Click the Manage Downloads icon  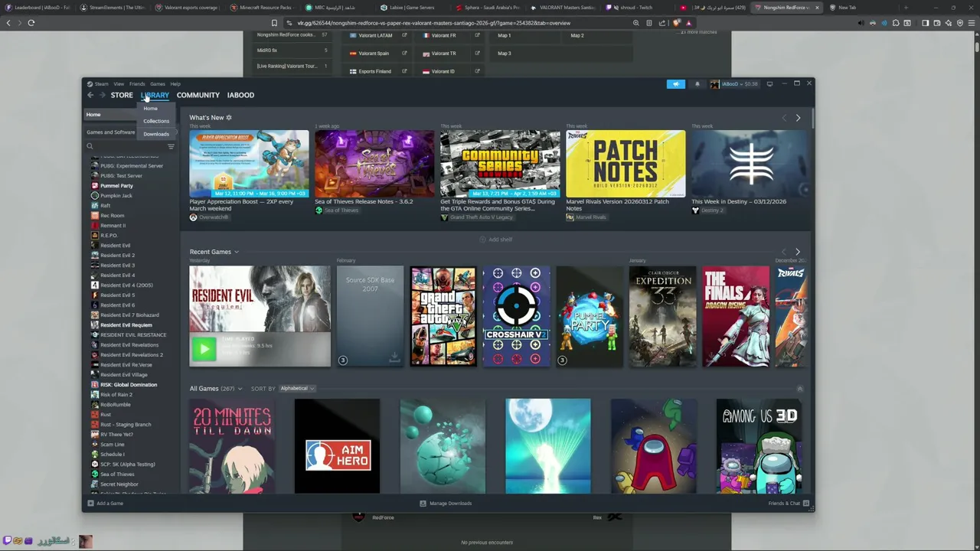point(423,504)
